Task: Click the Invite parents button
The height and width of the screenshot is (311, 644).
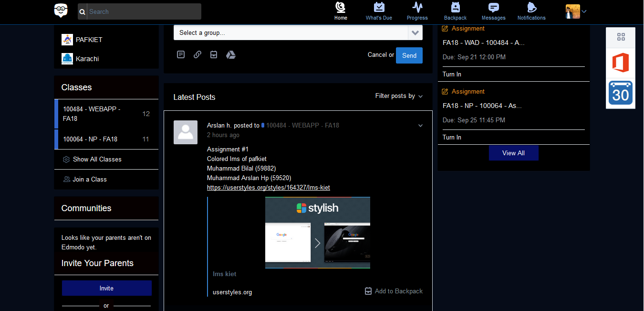Action: [106, 288]
